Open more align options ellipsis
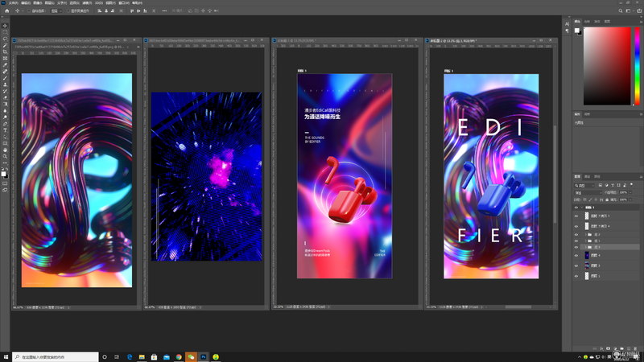644x362 pixels. click(x=164, y=10)
